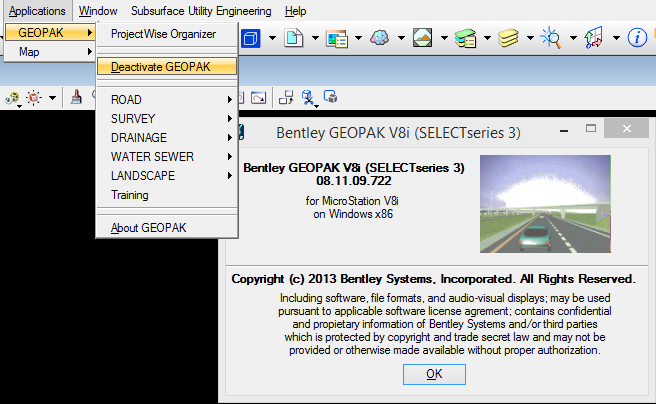656x404 pixels.
Task: Click the blue info circle icon
Action: [x=637, y=38]
